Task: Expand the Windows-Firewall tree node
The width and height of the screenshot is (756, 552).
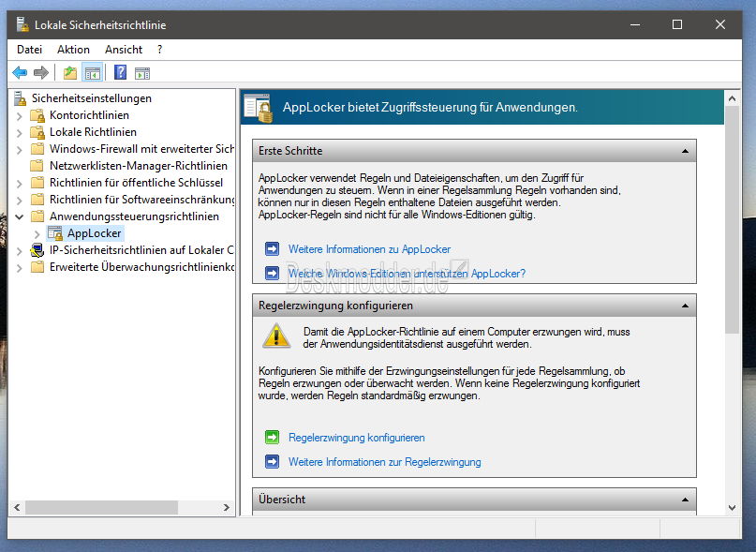Action: click(20, 150)
